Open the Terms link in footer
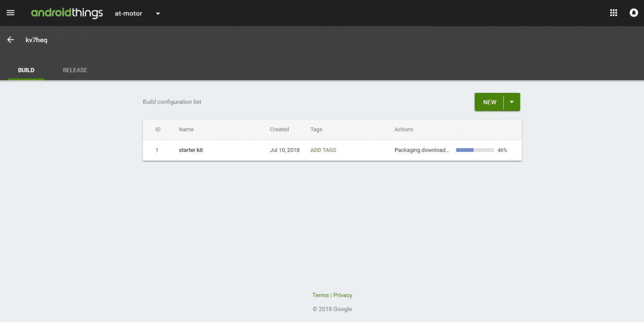Screen dimensions: 644x322 click(x=320, y=295)
